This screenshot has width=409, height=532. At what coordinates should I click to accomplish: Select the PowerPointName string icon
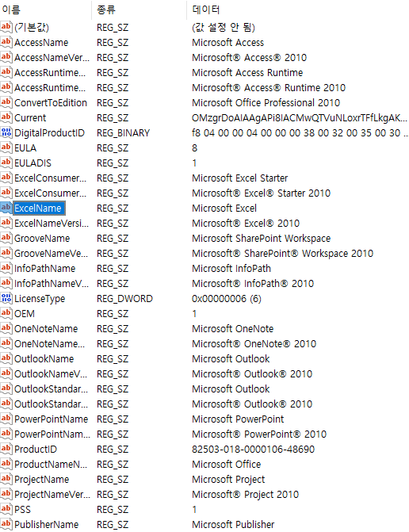(6, 419)
